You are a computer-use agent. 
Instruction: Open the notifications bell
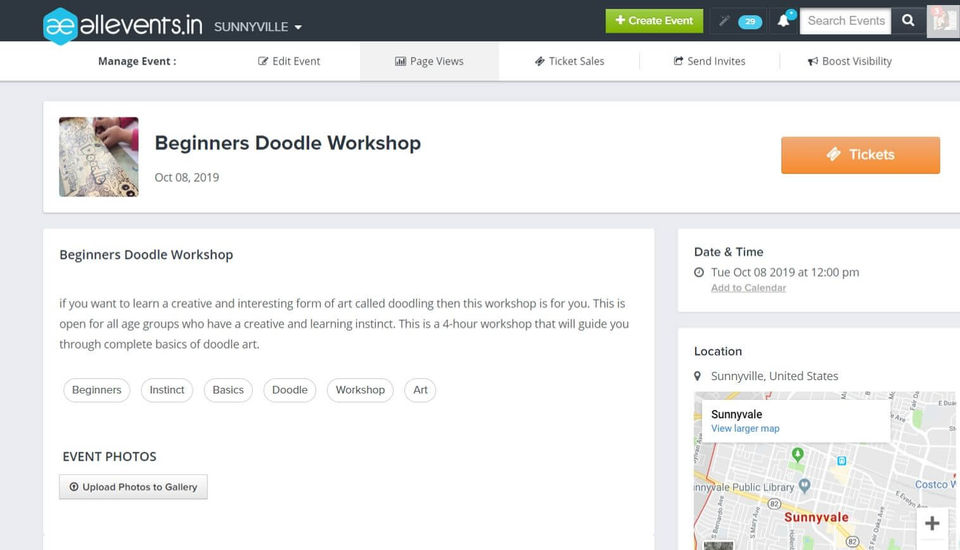[784, 21]
